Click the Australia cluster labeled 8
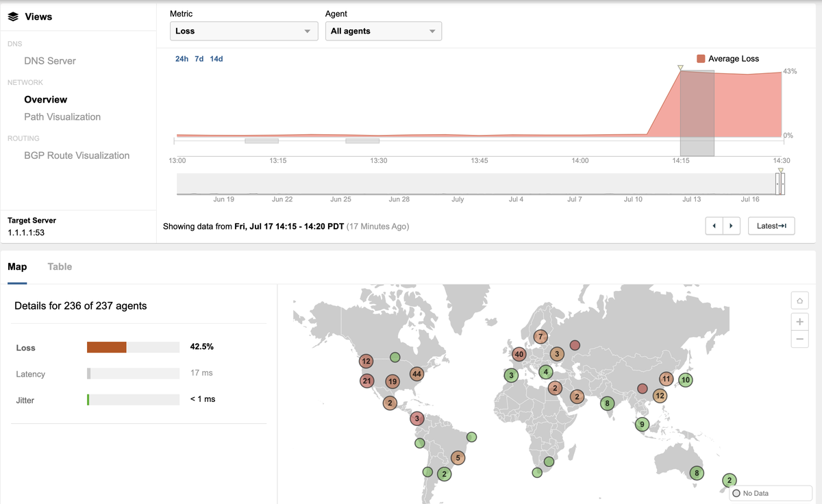The image size is (822, 504). tap(697, 473)
